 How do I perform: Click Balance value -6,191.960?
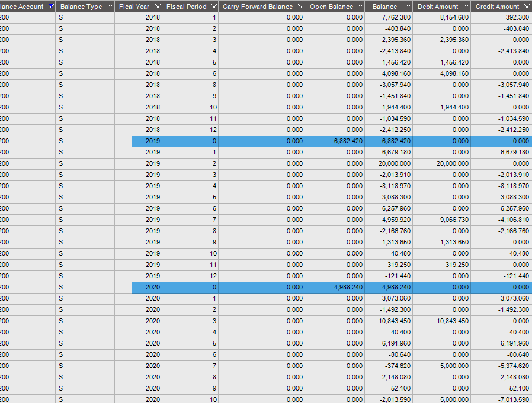click(395, 343)
